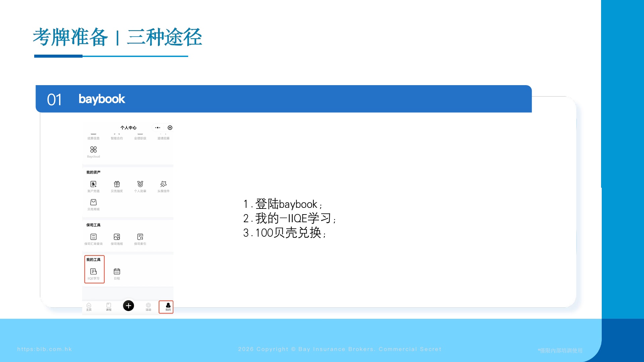Tap the 账户充值 account recharge icon
Viewport: 644px width, 362px height.
(93, 184)
